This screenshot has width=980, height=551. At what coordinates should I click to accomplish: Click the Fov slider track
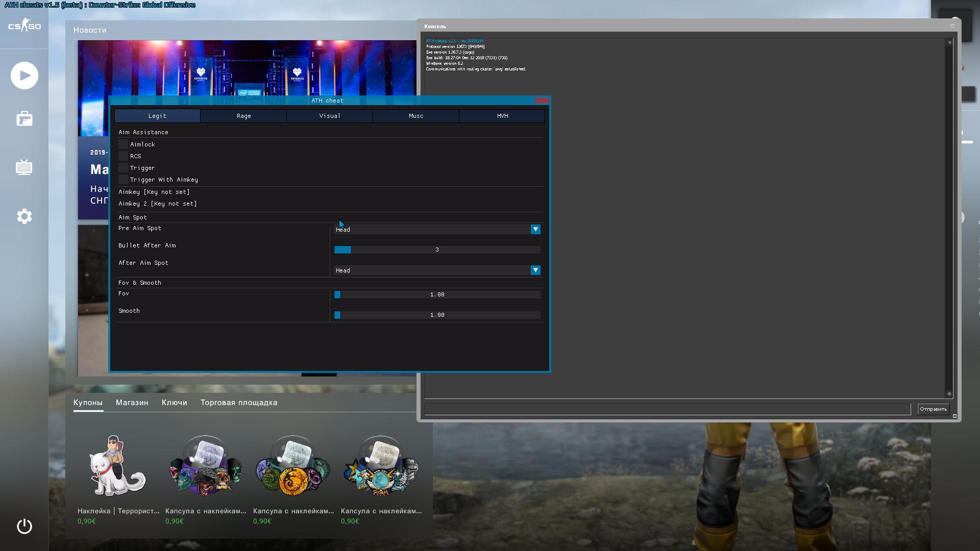[x=437, y=295]
